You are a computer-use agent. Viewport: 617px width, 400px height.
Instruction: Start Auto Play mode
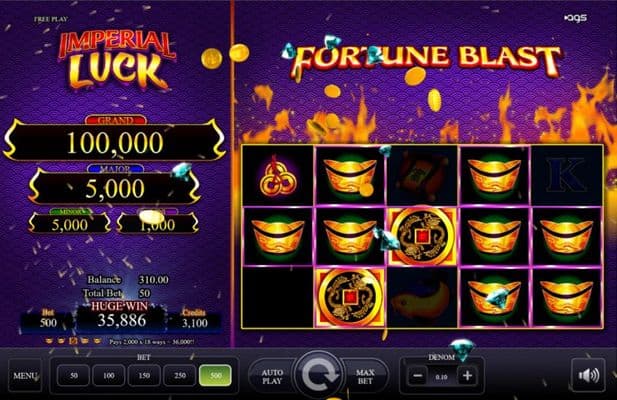pyautogui.click(x=272, y=376)
